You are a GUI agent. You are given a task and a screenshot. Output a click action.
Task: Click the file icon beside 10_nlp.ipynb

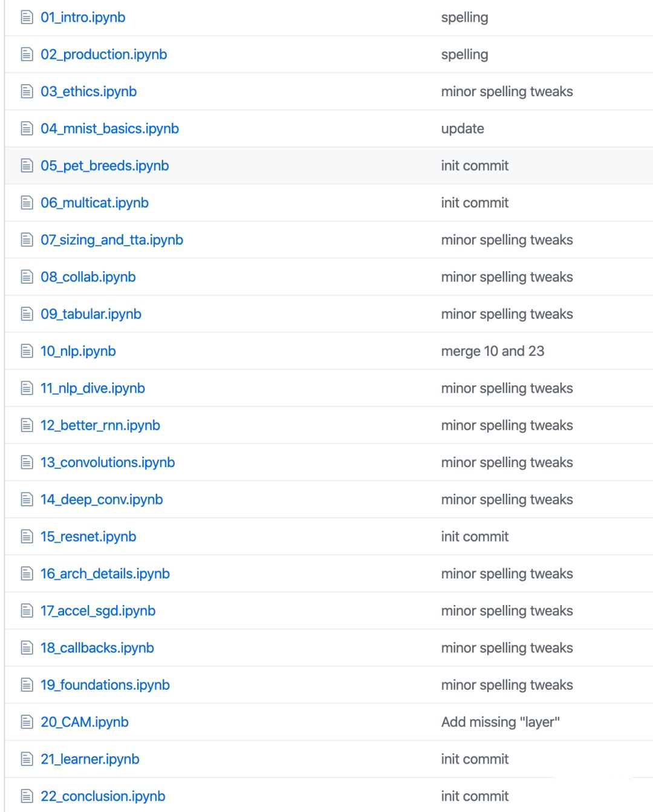pyautogui.click(x=27, y=351)
